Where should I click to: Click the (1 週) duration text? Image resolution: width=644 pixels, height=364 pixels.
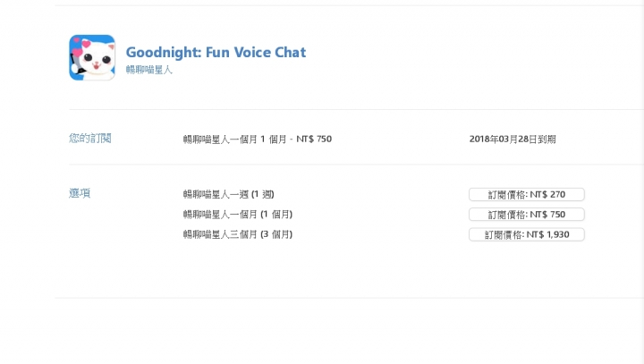coord(262,194)
